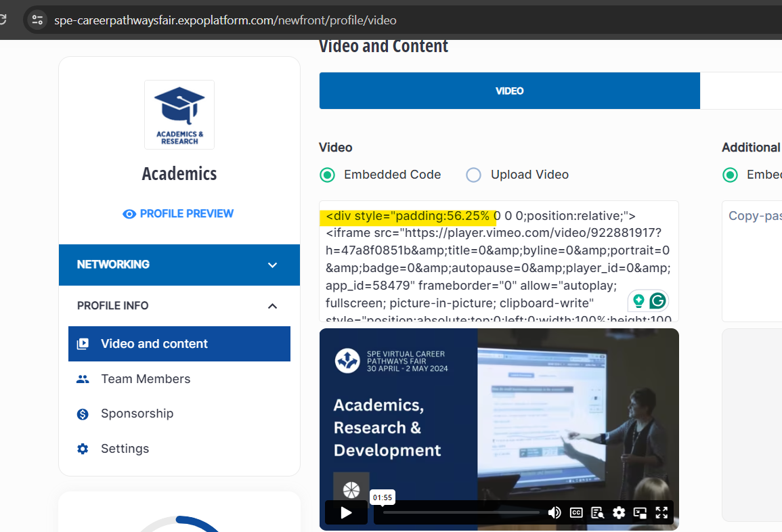782x532 pixels.
Task: Click the Team Members people icon
Action: coord(83,380)
